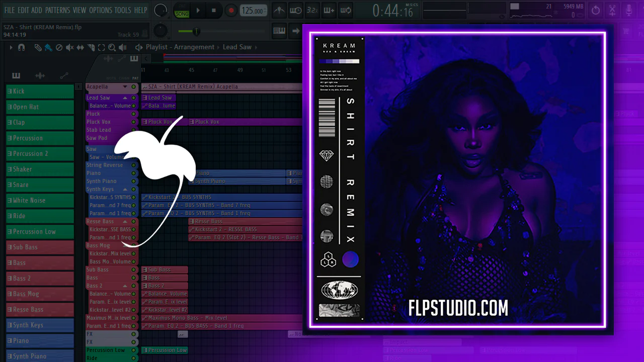Collapse the Synth Keys track group

coord(125,190)
